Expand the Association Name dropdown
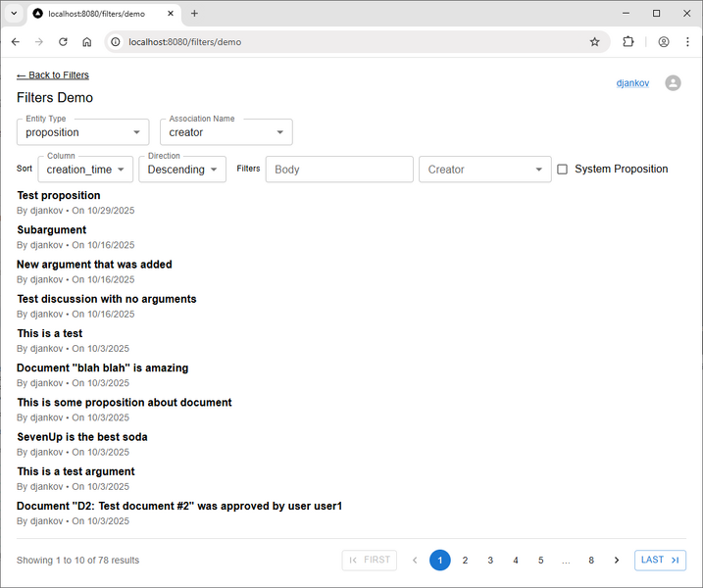The width and height of the screenshot is (703, 588). point(226,132)
